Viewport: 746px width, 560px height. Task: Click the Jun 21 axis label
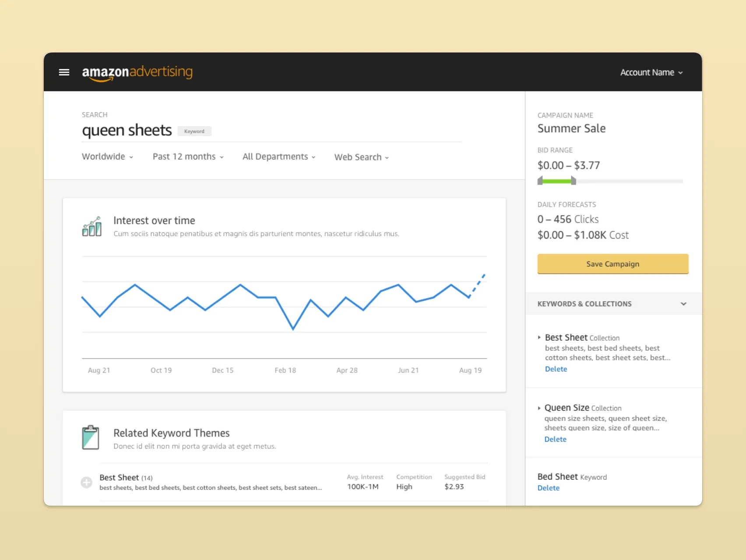pos(408,370)
